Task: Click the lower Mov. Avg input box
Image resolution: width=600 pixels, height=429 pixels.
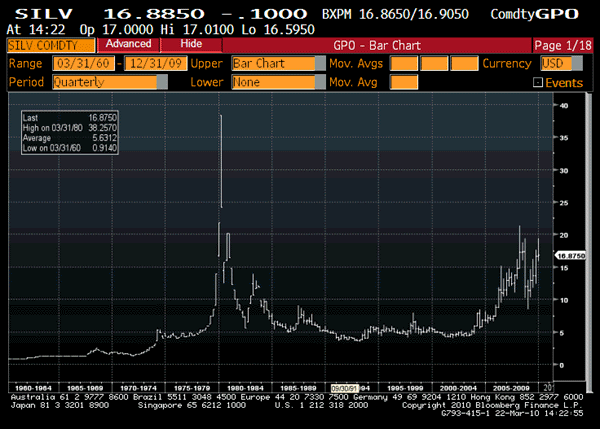Action: coord(404,81)
